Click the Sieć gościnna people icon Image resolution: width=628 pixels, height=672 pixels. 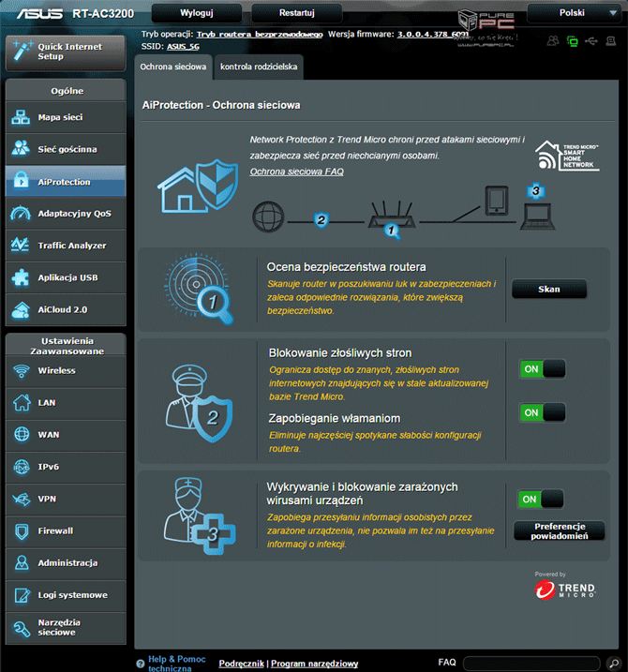21,149
